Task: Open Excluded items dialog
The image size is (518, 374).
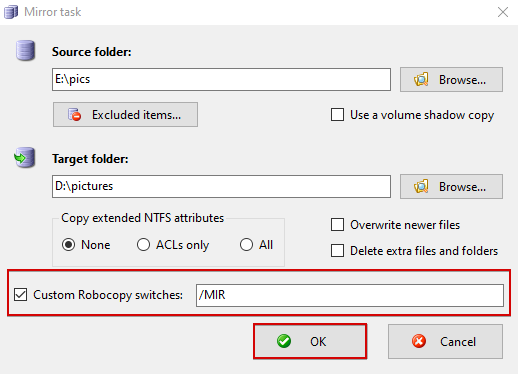Action: [x=125, y=115]
